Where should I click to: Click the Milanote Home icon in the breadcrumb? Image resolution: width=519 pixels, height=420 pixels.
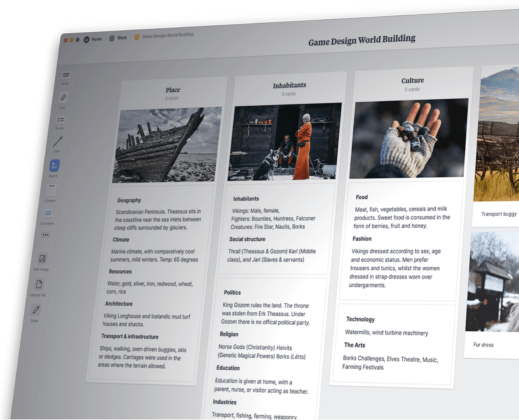(x=86, y=39)
